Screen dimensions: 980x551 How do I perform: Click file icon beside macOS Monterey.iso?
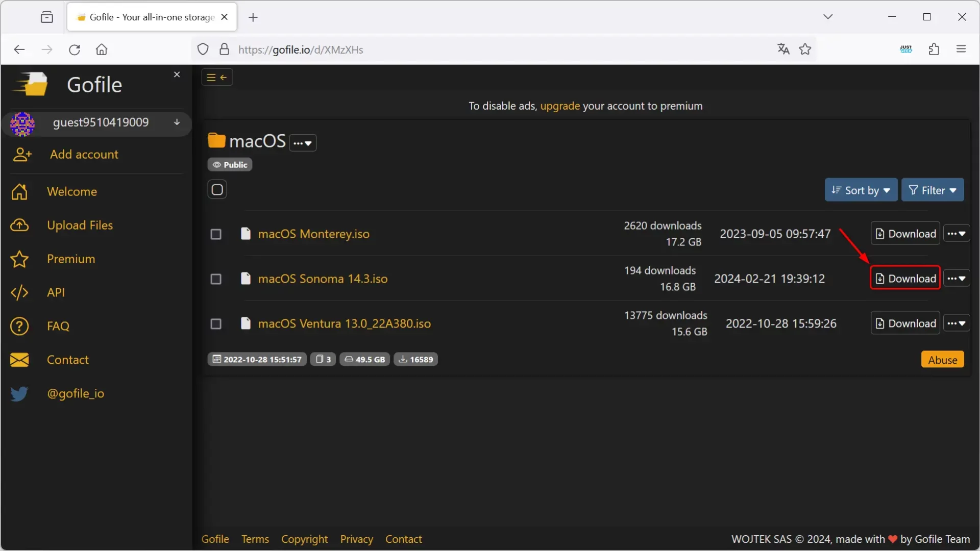coord(246,234)
